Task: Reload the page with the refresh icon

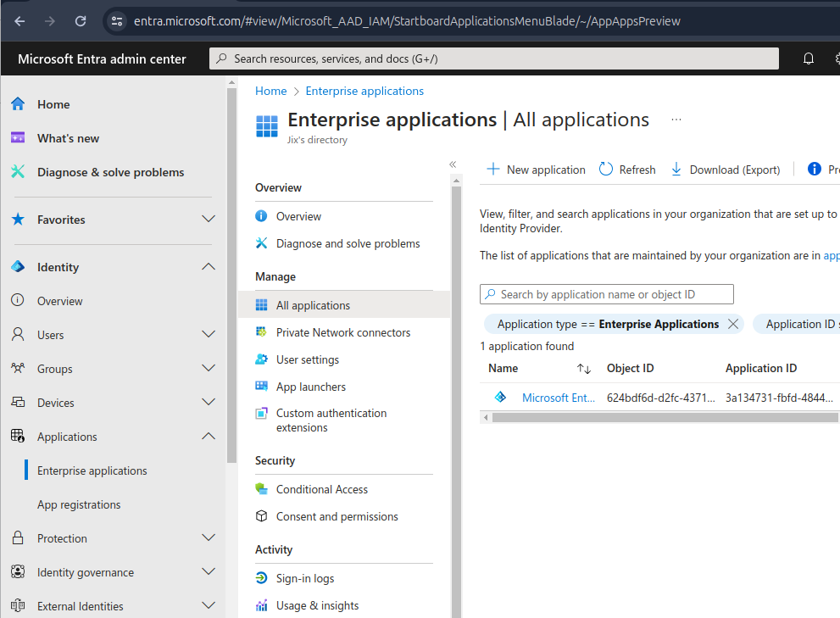Action: tap(81, 21)
